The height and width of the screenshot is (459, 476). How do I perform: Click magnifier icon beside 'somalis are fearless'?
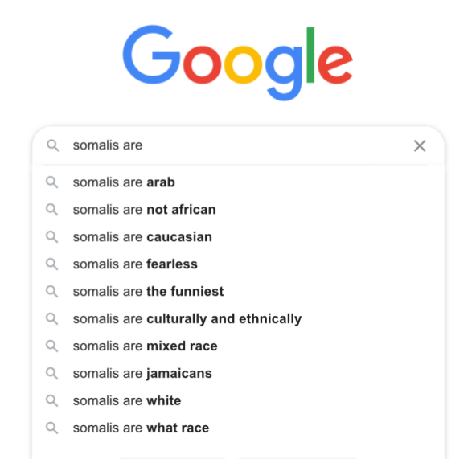point(52,264)
